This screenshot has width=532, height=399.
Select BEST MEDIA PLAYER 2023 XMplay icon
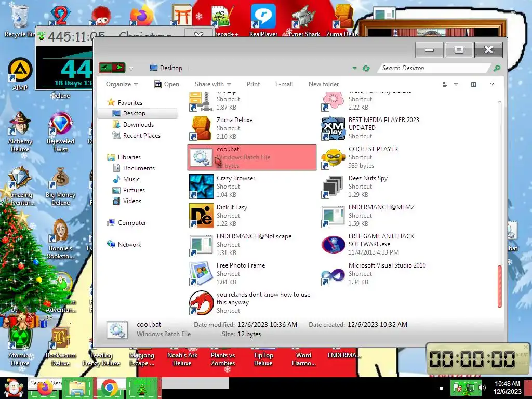333,128
